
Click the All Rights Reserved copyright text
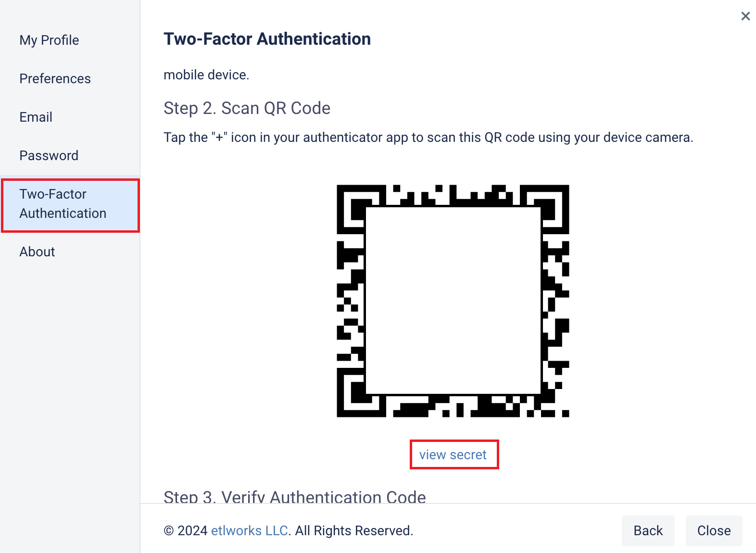(354, 530)
